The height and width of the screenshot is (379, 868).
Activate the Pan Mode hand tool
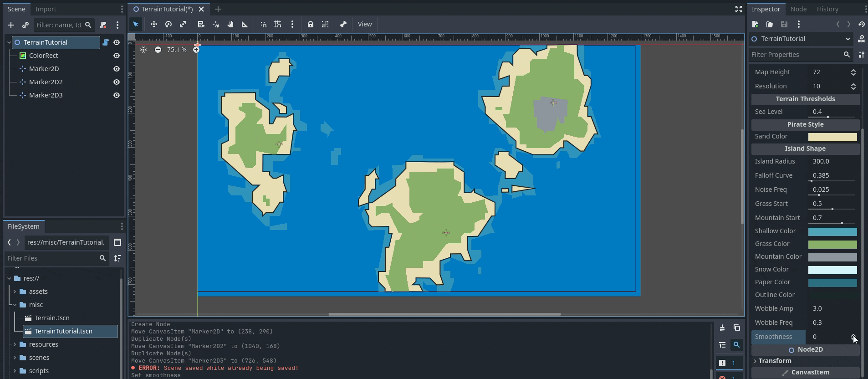[230, 25]
